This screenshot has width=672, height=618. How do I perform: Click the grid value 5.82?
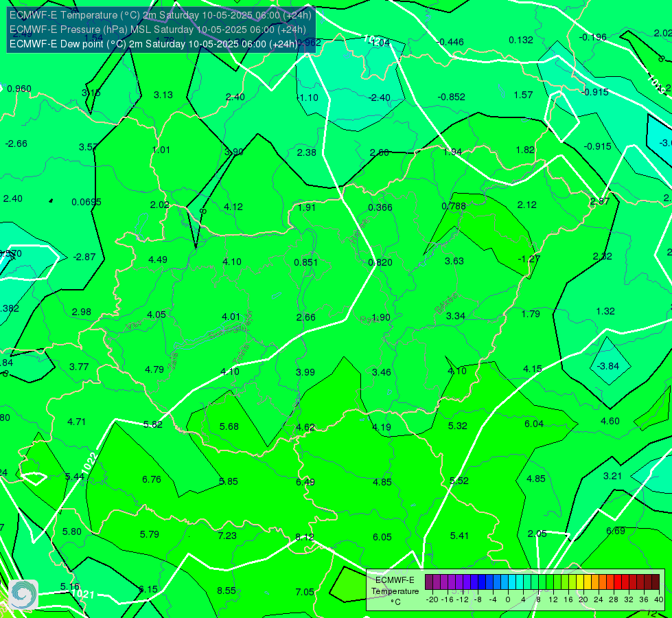coord(152,424)
